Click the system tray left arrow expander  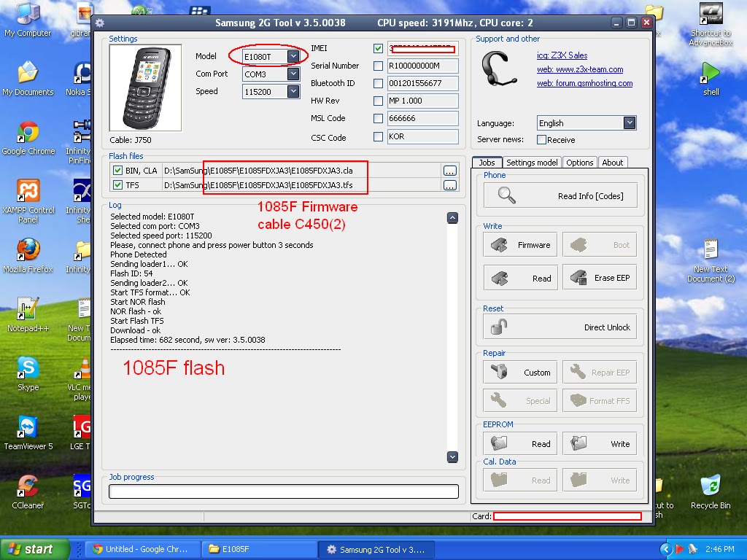point(666,549)
